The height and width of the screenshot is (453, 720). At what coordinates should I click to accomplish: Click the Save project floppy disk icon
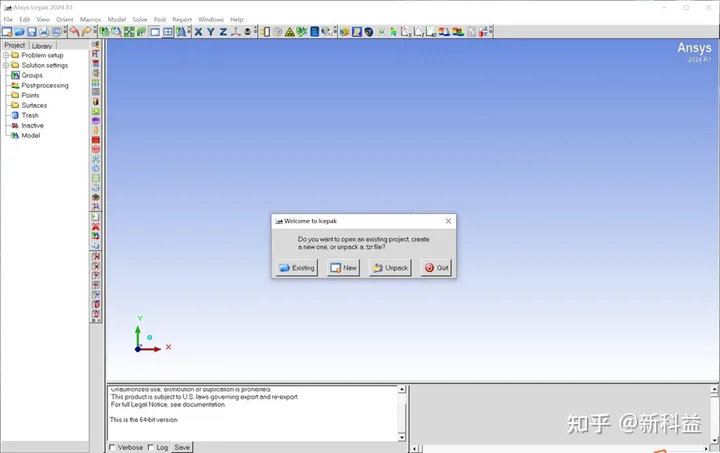point(32,32)
